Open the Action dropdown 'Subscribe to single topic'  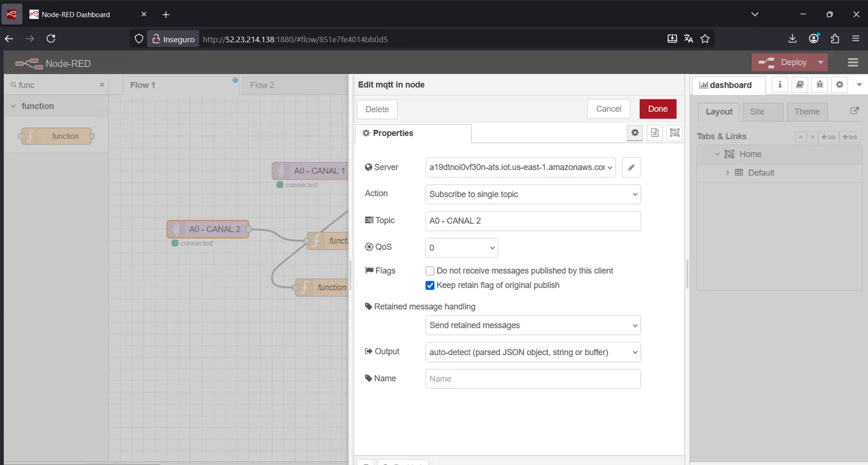532,194
